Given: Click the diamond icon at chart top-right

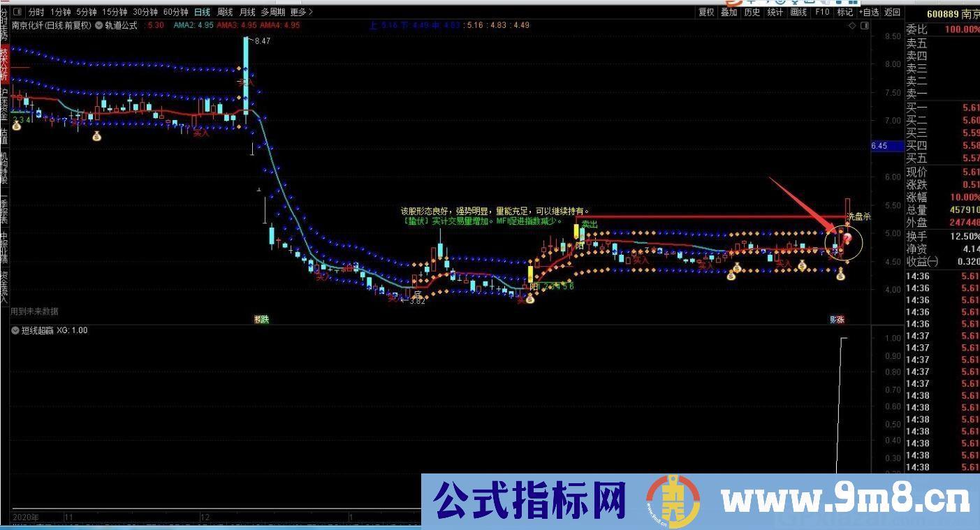Looking at the screenshot, I should 852,25.
